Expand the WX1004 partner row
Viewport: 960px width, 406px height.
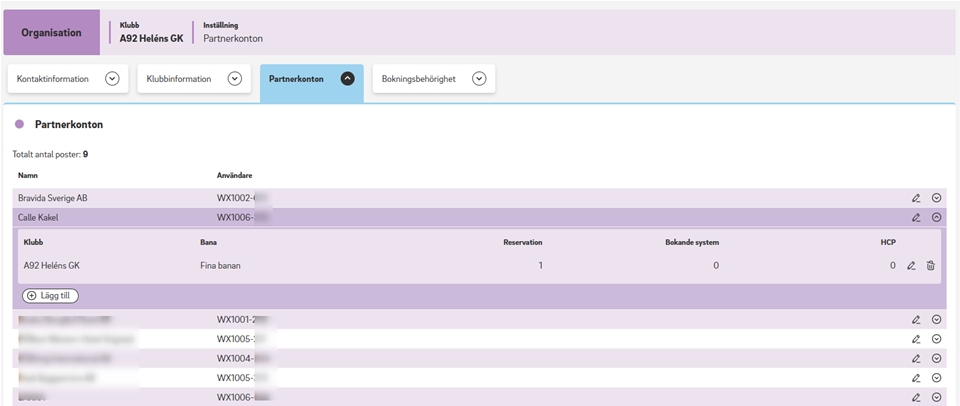click(937, 358)
